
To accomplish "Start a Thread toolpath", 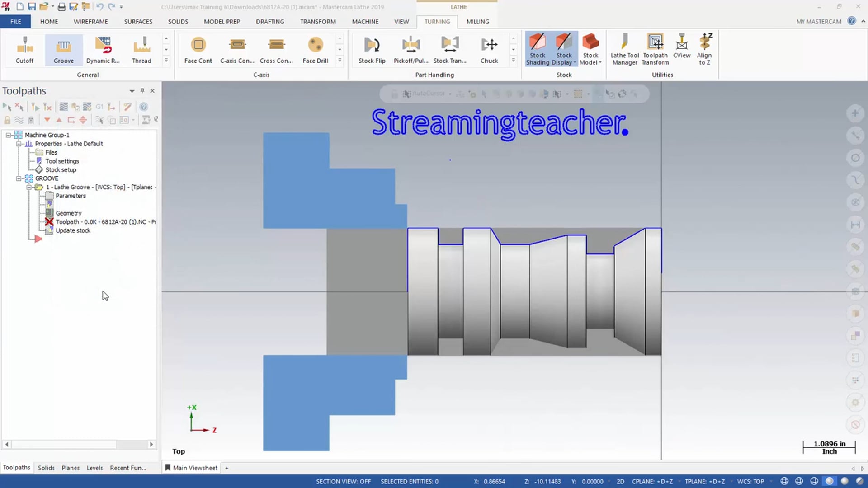I will (142, 50).
